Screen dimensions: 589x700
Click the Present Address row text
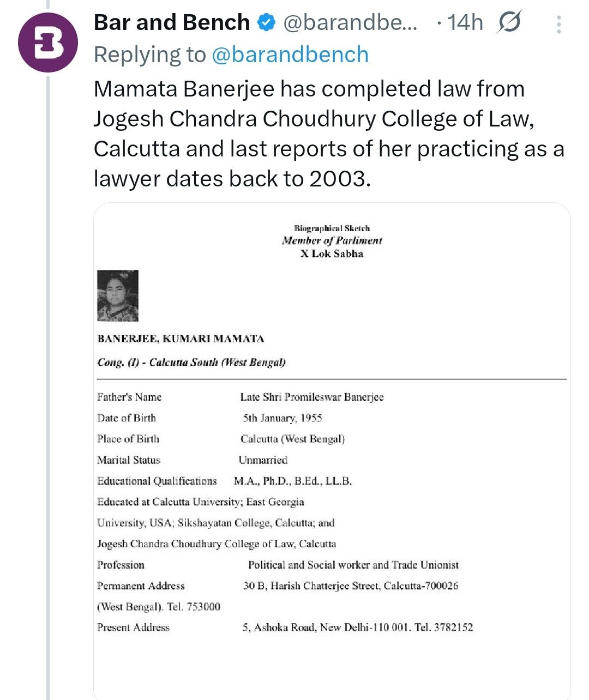point(285,627)
